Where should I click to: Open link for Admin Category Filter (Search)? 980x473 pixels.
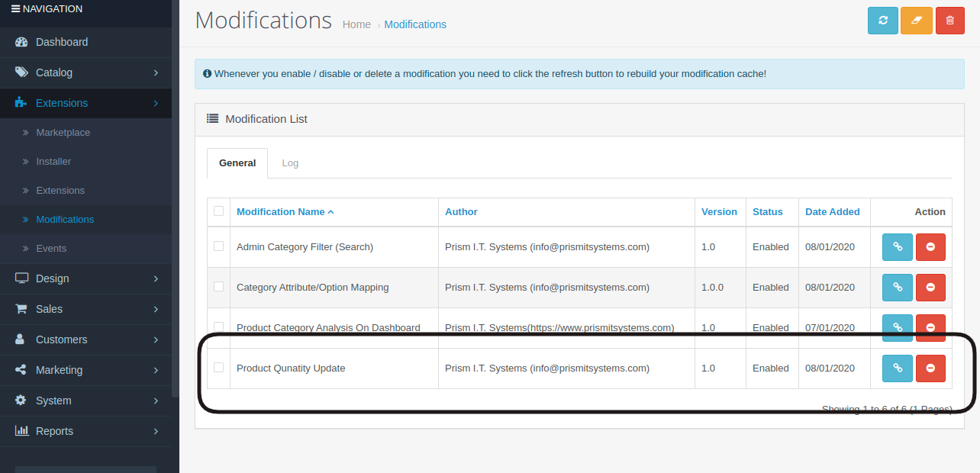898,247
